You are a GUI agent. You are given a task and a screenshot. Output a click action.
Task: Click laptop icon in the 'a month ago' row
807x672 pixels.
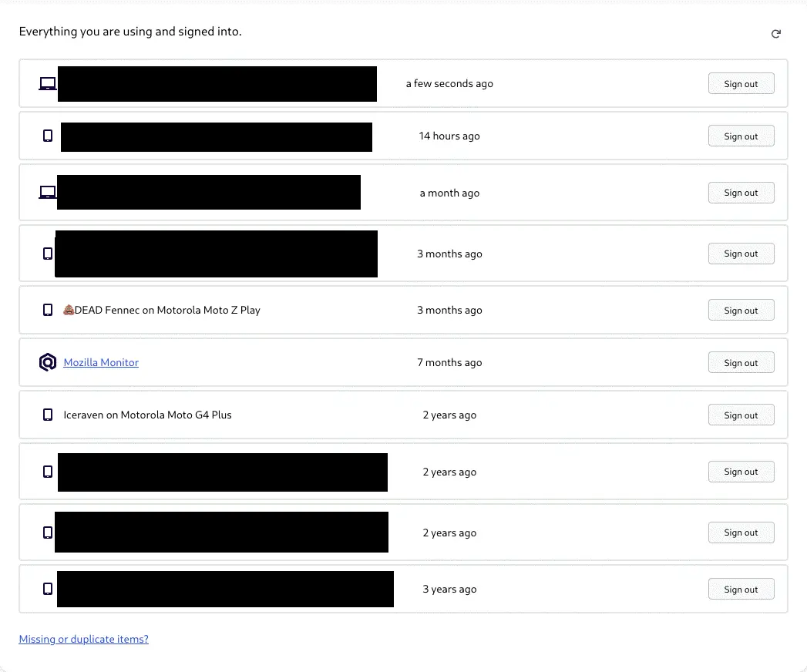click(48, 193)
